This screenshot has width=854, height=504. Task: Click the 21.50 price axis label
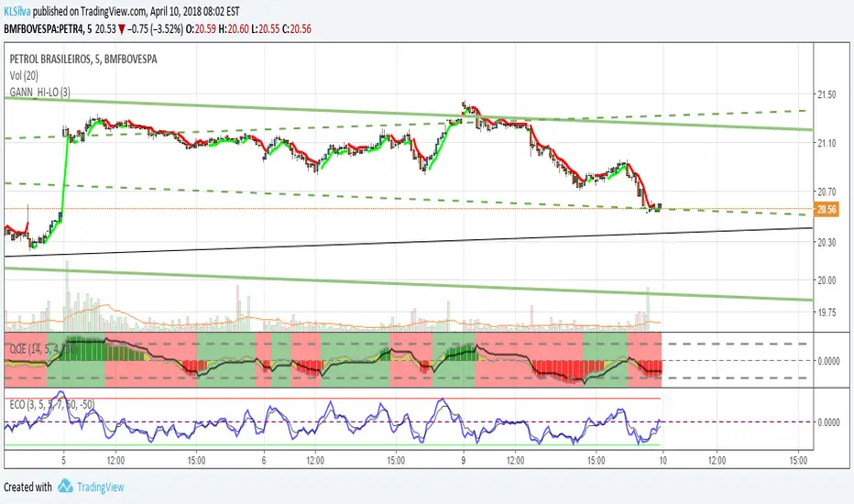coord(827,94)
